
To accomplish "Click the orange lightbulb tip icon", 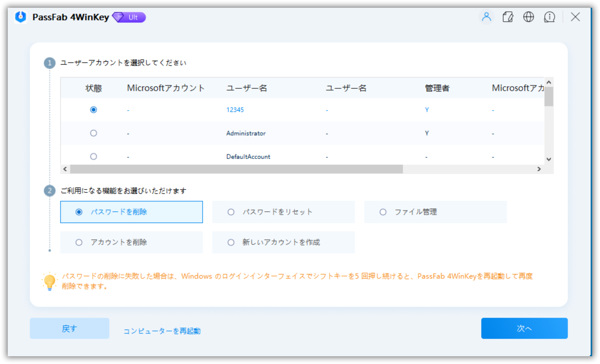I will click(50, 281).
